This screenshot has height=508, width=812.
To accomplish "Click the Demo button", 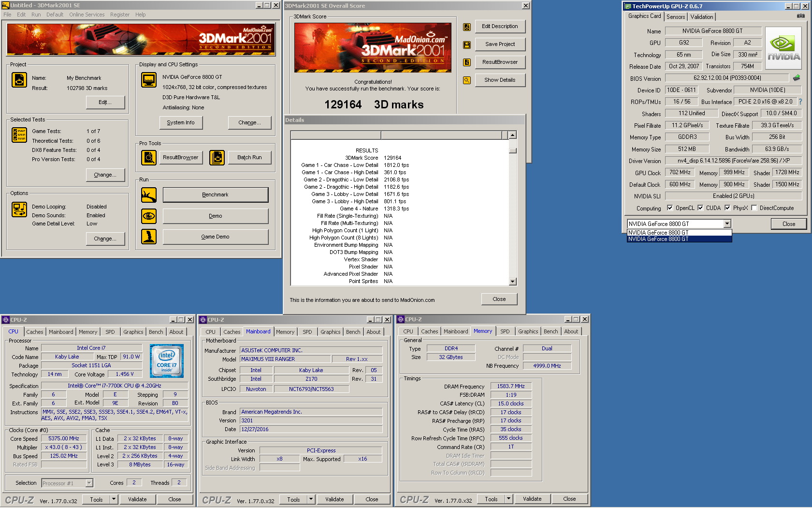I will pyautogui.click(x=216, y=216).
